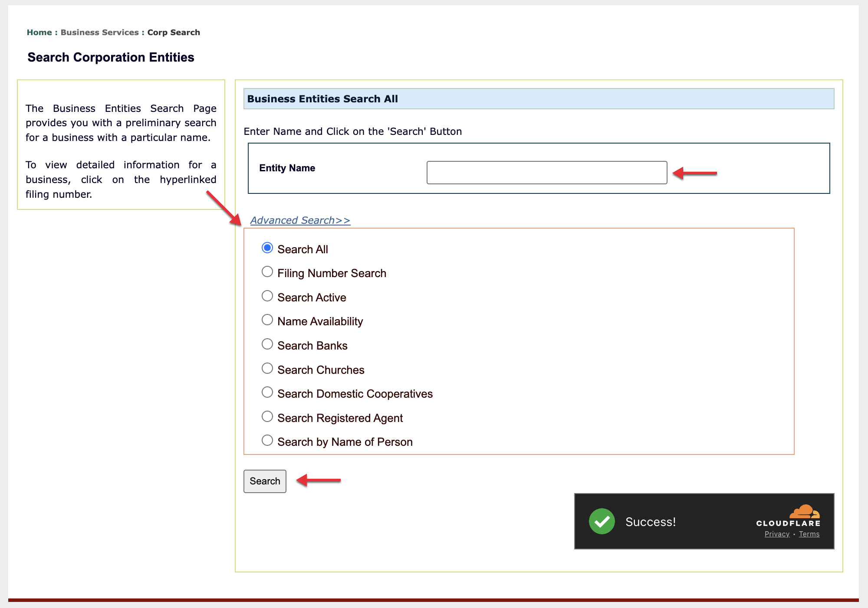Click the Entity Name text field

click(x=546, y=173)
